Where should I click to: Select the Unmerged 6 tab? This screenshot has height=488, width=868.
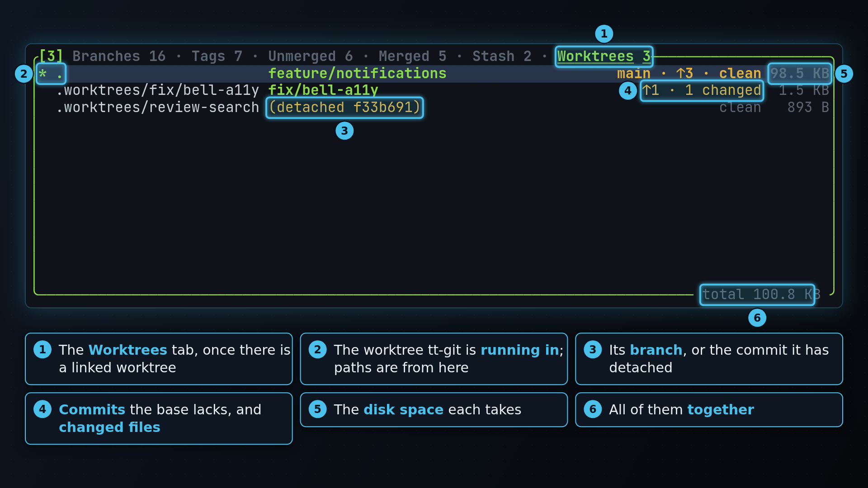(311, 56)
